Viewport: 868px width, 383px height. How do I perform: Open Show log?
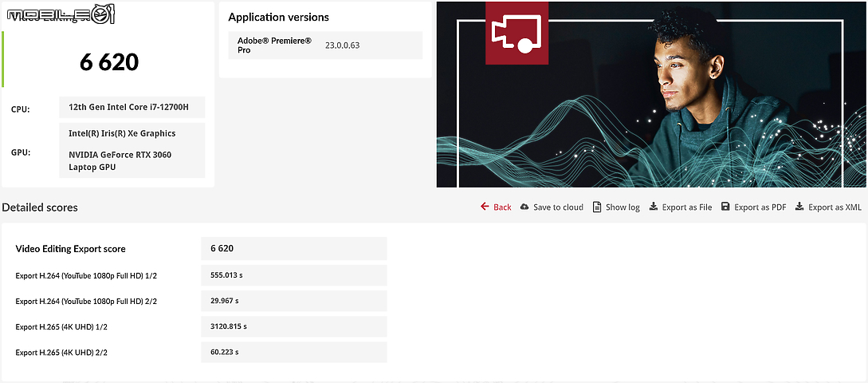(623, 207)
